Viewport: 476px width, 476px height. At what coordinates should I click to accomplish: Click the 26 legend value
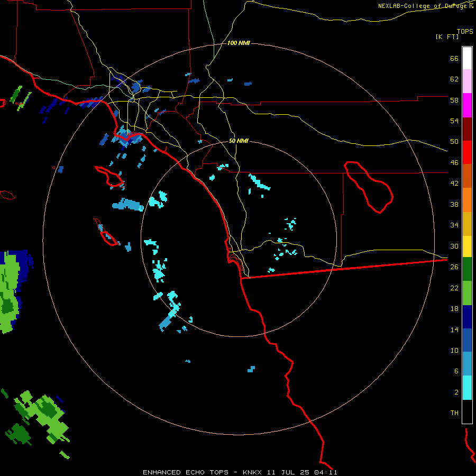[x=454, y=267]
